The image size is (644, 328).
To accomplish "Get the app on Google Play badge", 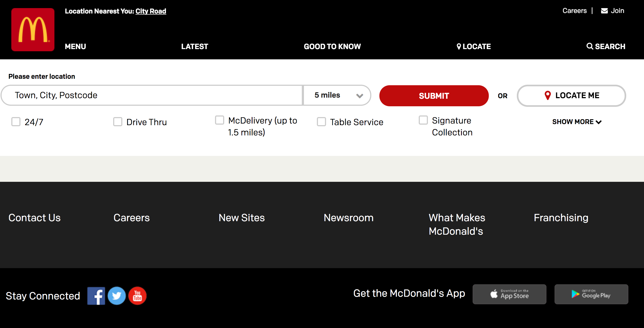I will (591, 294).
